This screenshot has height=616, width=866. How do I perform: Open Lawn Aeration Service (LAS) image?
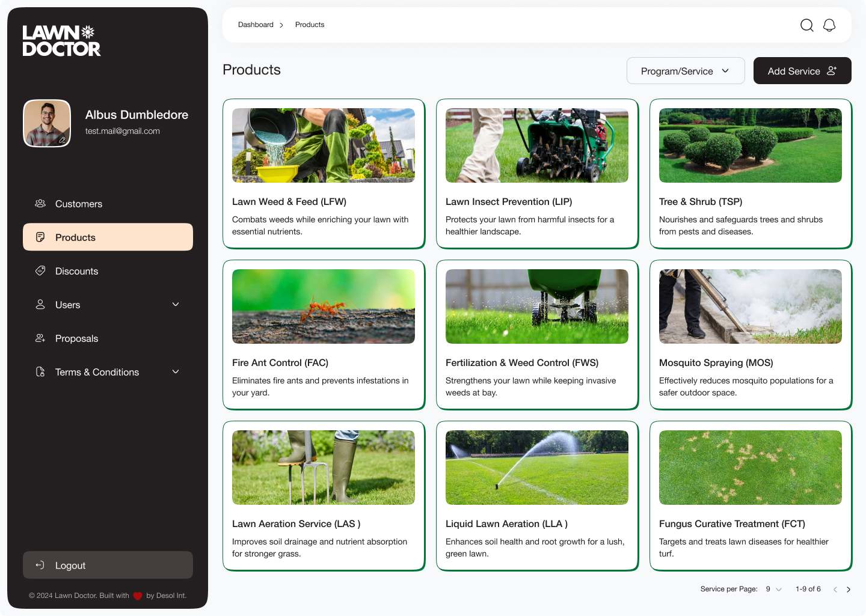click(x=324, y=468)
